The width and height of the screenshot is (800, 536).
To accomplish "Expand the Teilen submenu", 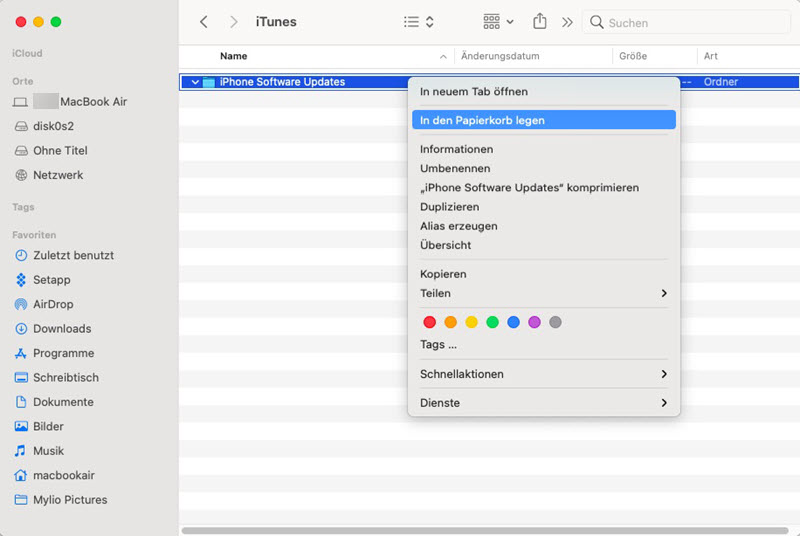I will click(544, 293).
